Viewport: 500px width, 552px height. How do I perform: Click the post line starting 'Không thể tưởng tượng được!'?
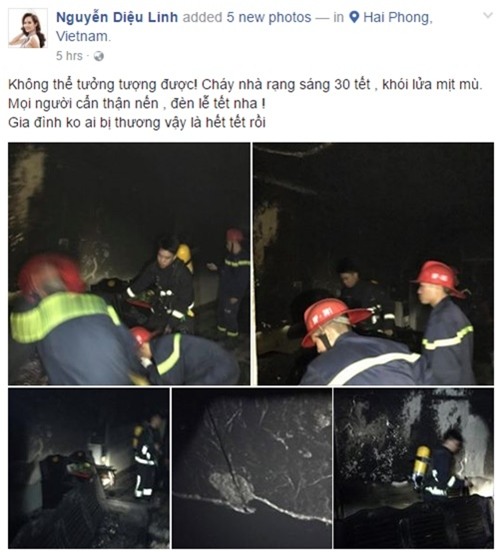click(245, 85)
